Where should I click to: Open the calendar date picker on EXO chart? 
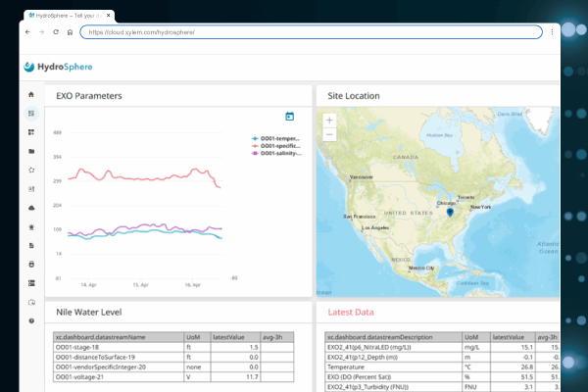coord(289,117)
